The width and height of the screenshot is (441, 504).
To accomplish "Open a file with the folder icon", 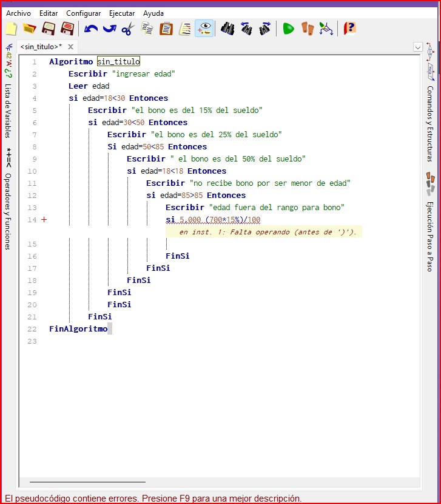I will coord(29,29).
